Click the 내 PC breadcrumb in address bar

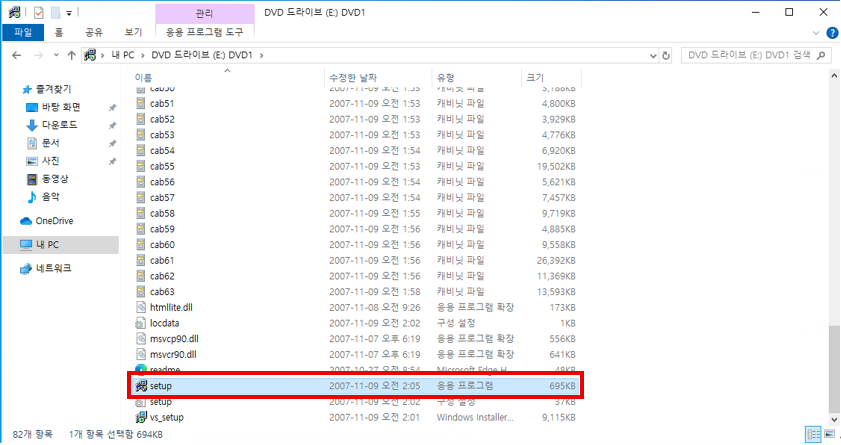pyautogui.click(x=123, y=54)
